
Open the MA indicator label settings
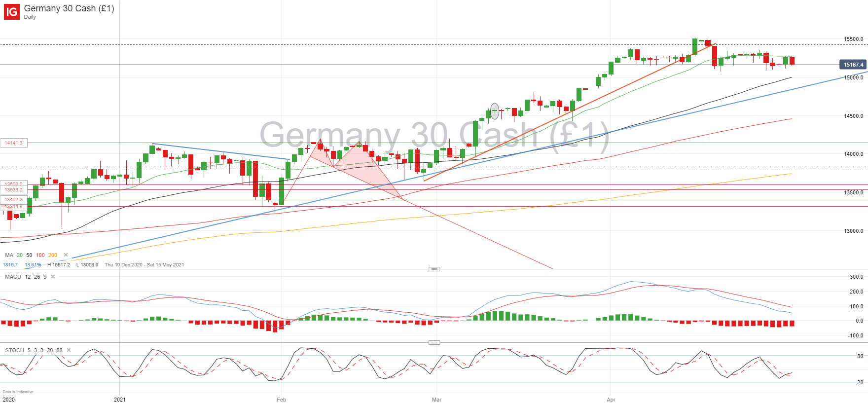pos(9,255)
